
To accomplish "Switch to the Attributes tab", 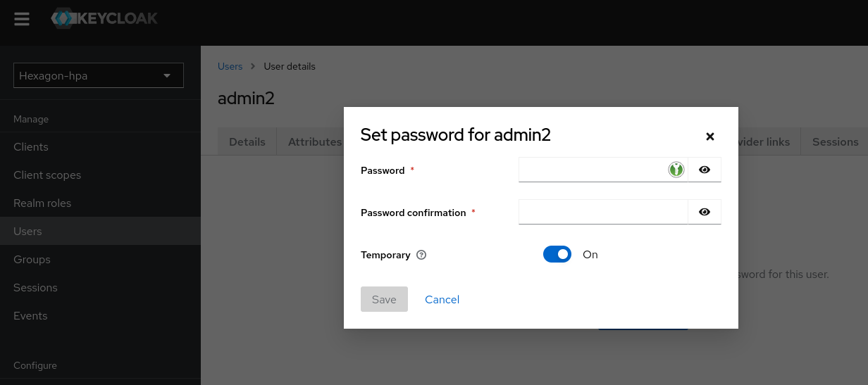I will [314, 141].
